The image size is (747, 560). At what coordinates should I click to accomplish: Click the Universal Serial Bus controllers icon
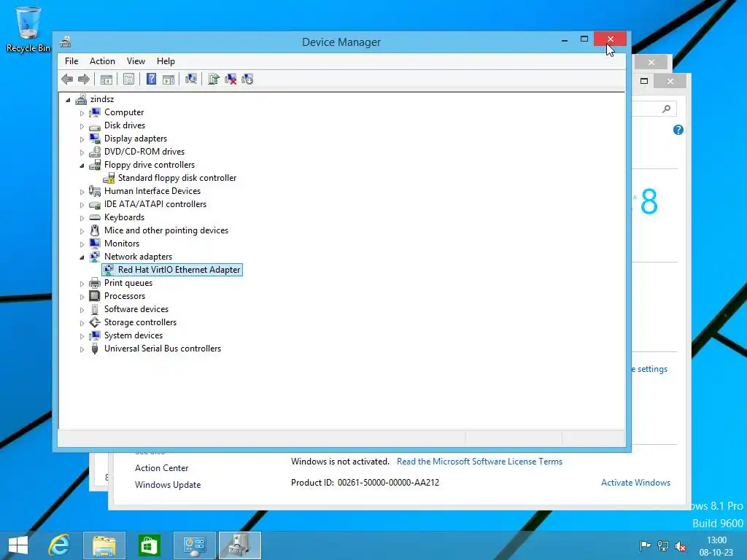tap(95, 349)
